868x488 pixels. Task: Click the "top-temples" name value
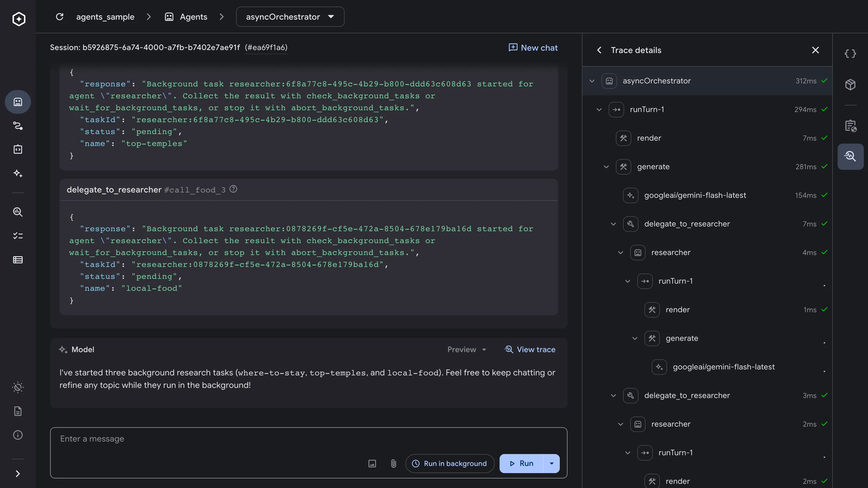(x=154, y=144)
